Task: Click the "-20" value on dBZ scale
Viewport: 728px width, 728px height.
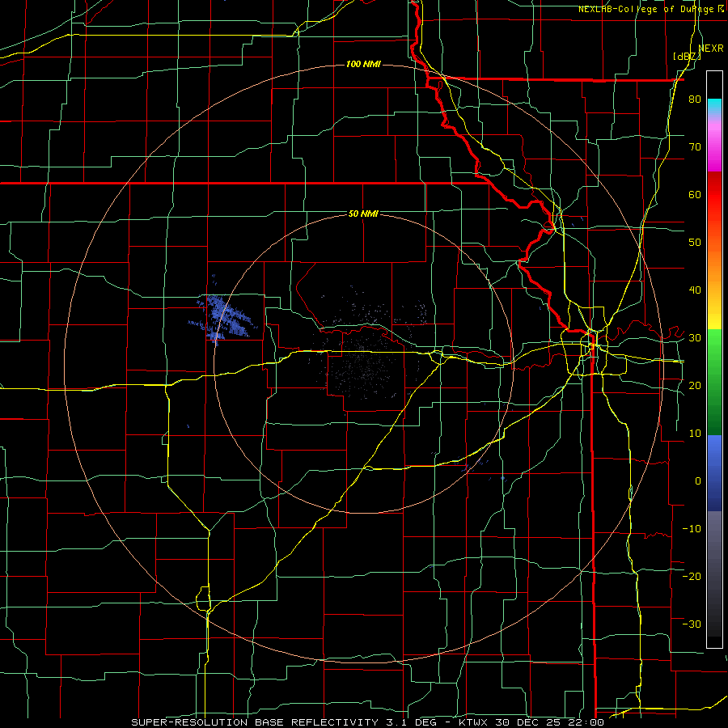Action: click(x=692, y=576)
